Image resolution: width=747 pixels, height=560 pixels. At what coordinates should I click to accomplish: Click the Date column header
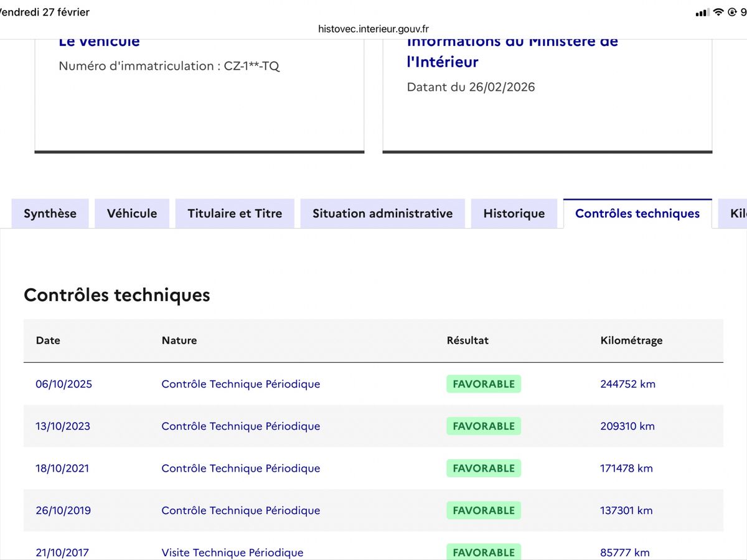pos(48,340)
